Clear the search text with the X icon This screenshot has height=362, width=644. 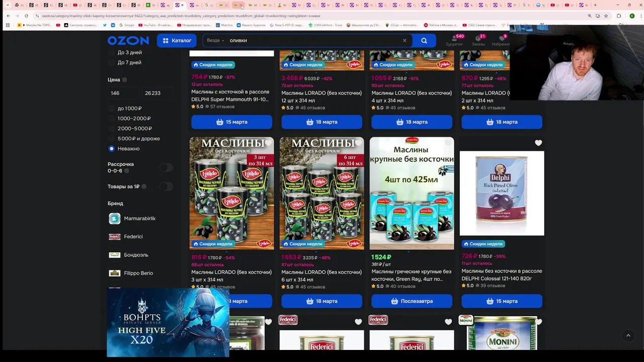(x=405, y=41)
